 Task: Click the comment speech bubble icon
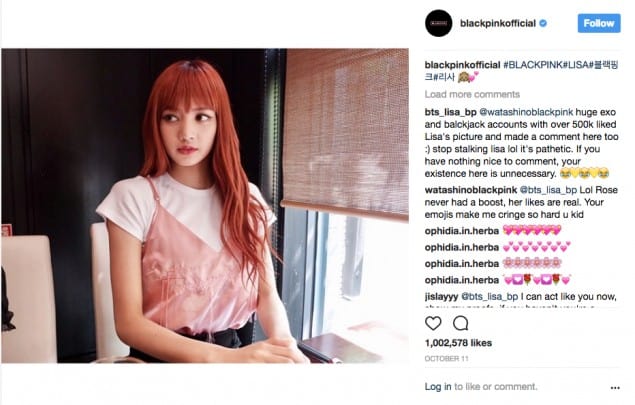point(460,323)
